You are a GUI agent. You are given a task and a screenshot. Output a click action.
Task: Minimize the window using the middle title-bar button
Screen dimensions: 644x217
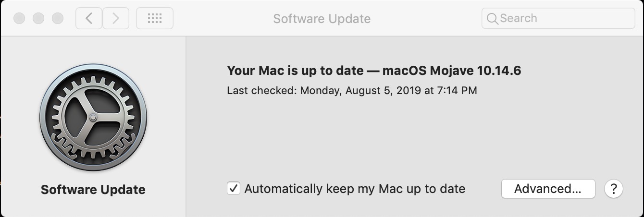(38, 19)
